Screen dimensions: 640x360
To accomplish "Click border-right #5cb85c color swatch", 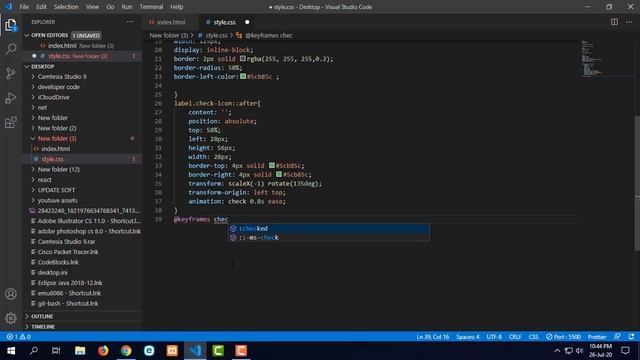I will pos(279,174).
